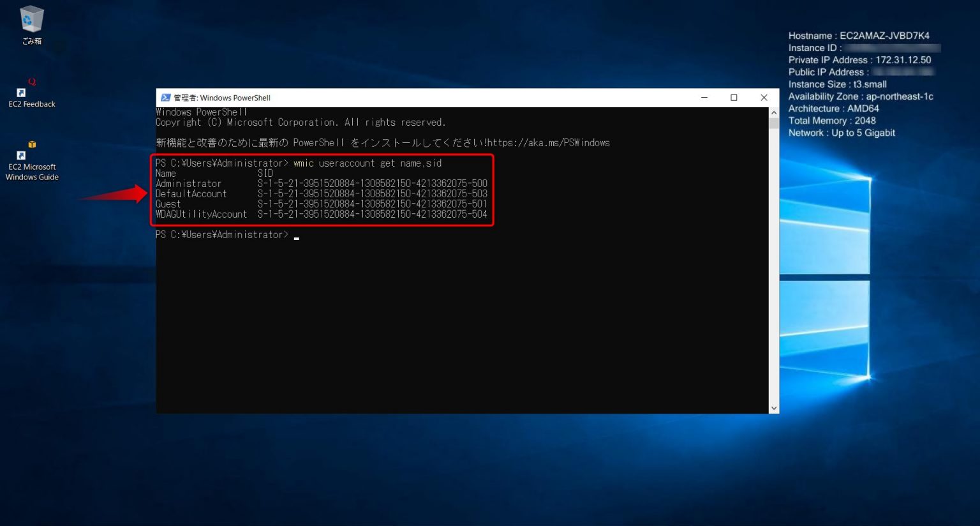Select the EC2 Feedback desktop label text
Screen dimensions: 980x526
coord(31,104)
